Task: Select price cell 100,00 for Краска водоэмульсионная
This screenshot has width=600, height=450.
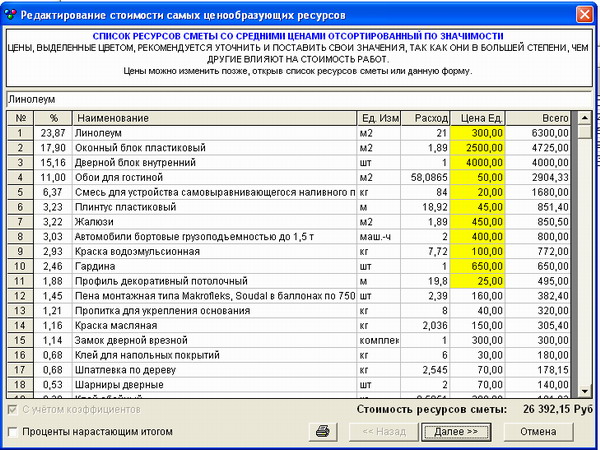Action: tap(478, 252)
